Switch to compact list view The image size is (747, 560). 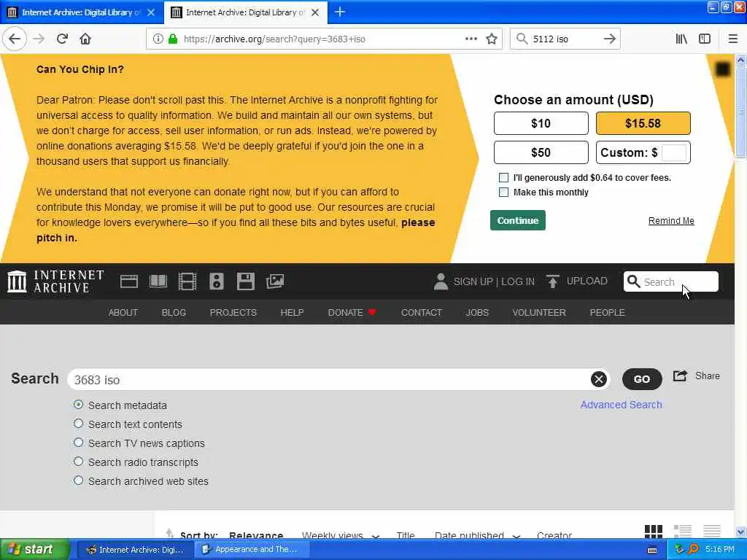tap(712, 531)
